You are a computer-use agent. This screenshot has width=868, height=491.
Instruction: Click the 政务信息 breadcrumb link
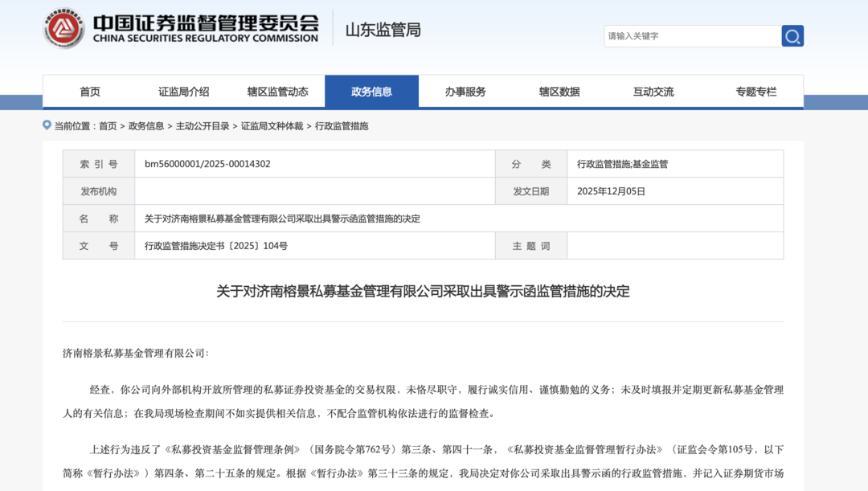[x=146, y=126]
